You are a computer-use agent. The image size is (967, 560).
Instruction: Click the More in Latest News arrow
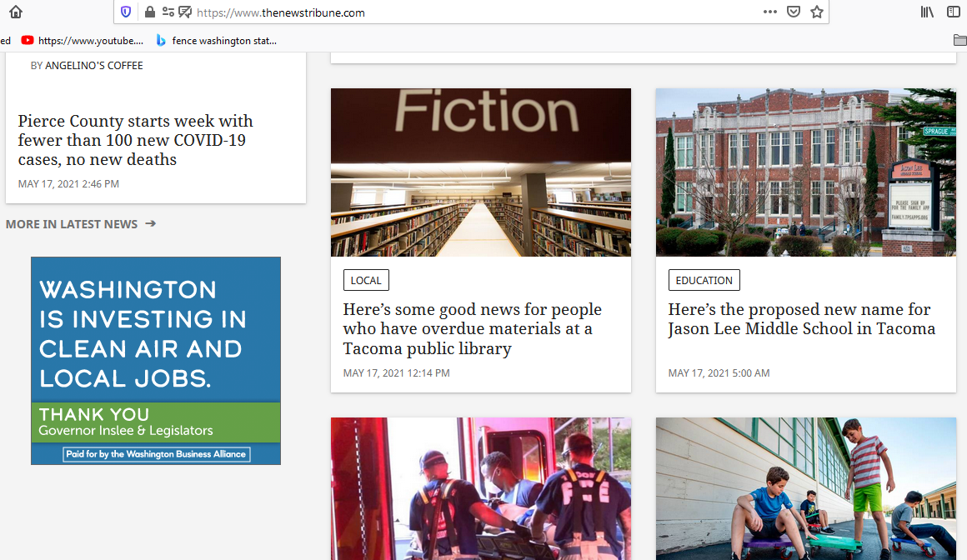tap(151, 223)
